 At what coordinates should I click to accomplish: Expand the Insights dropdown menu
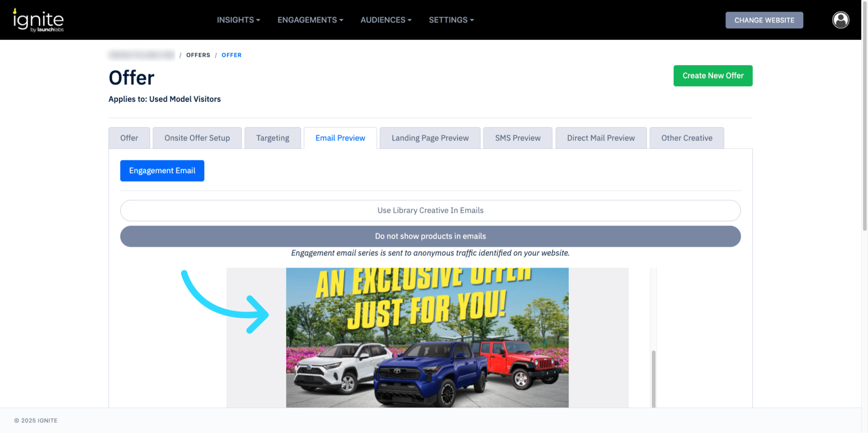(x=238, y=20)
